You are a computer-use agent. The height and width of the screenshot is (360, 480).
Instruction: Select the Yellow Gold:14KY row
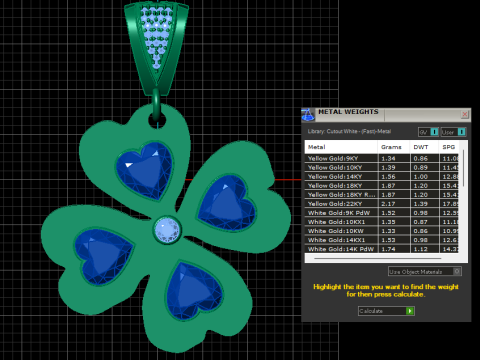coord(382,176)
